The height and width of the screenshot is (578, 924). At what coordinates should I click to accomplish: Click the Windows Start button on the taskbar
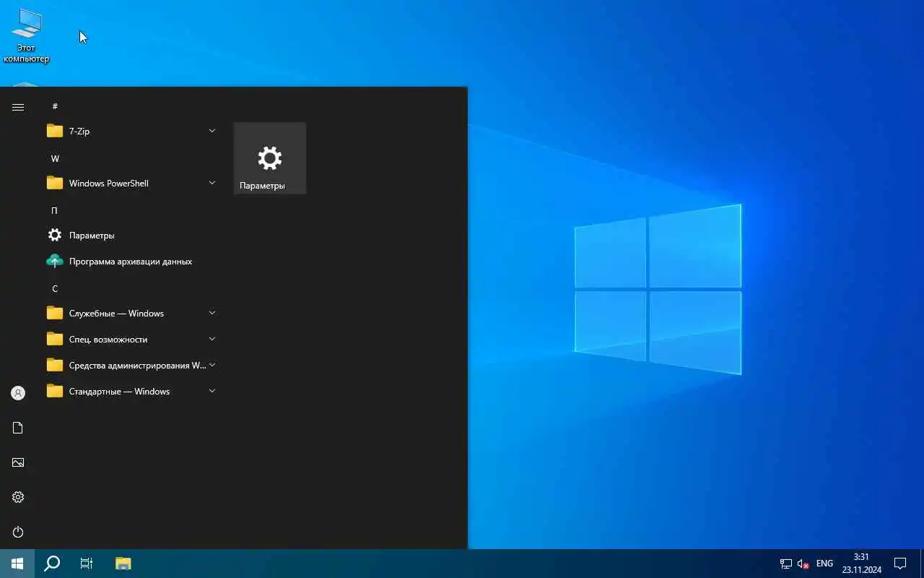pyautogui.click(x=17, y=564)
